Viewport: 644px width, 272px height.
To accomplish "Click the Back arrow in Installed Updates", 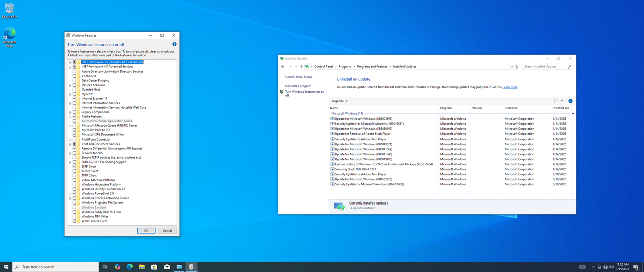I will click(x=283, y=66).
